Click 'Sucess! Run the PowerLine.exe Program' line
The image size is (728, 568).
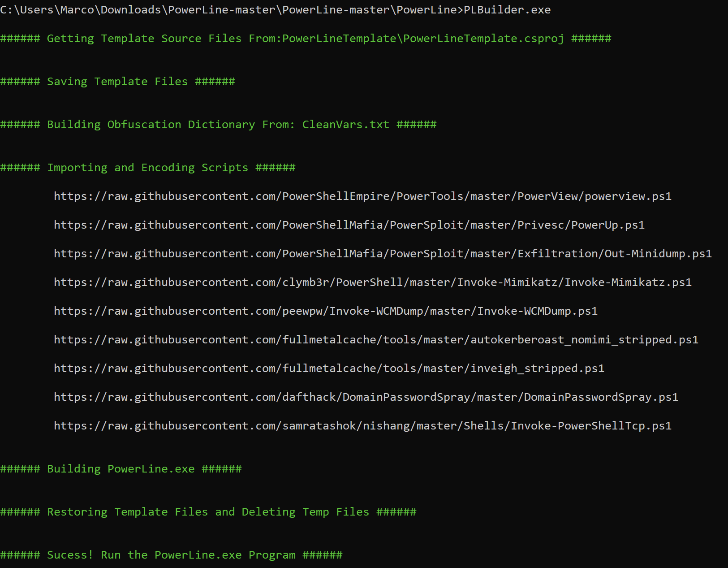[x=171, y=555]
